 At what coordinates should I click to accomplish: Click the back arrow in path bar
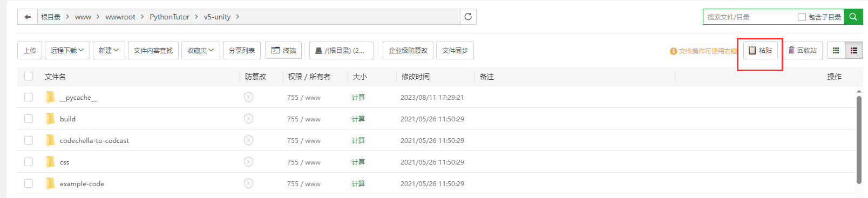click(28, 17)
